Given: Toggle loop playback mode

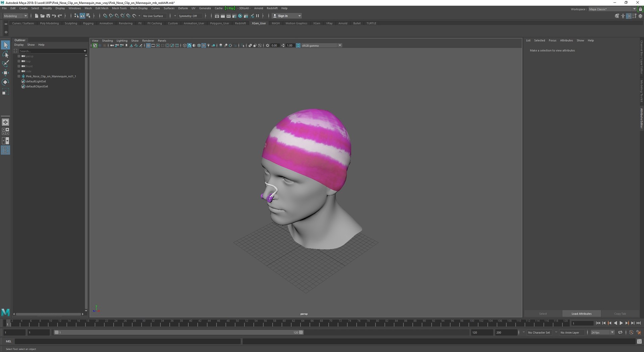Looking at the screenshot, I should pos(620,333).
